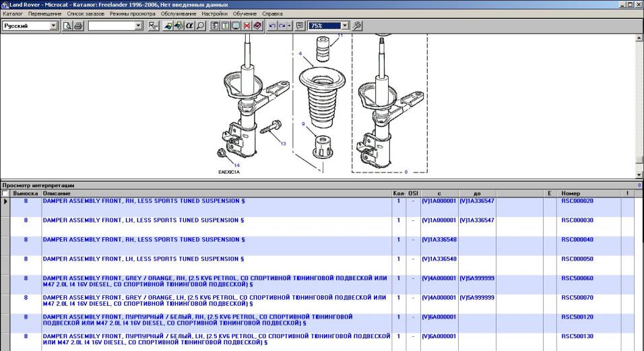Click the second stacked arrow catalog icon
This screenshot has width=644, height=351.
click(179, 26)
